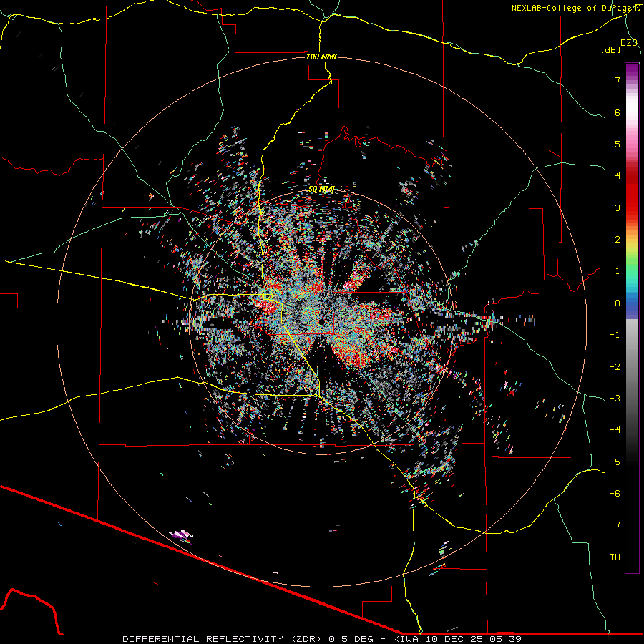
Task: Click the -6 value on the color scale
Action: pos(615,493)
